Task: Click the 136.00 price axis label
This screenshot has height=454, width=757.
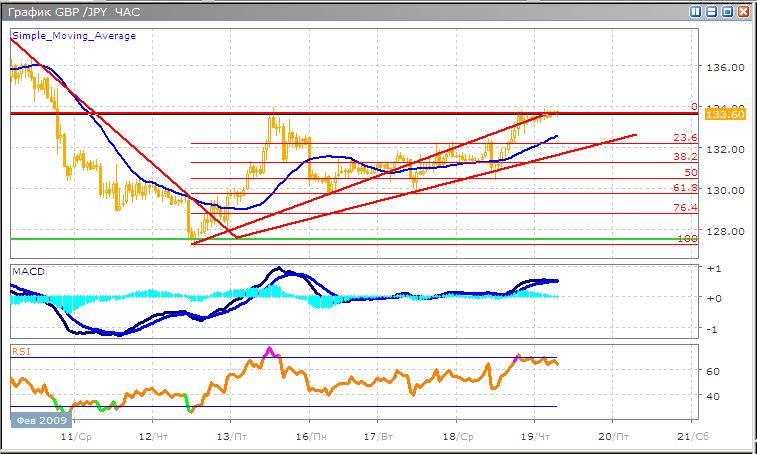Action: tap(724, 68)
